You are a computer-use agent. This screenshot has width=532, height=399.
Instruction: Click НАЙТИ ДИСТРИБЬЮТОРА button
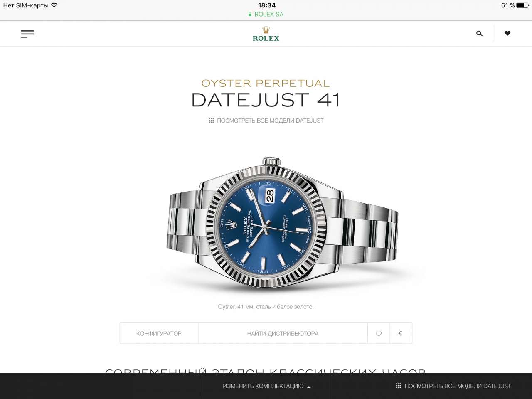coord(283,333)
